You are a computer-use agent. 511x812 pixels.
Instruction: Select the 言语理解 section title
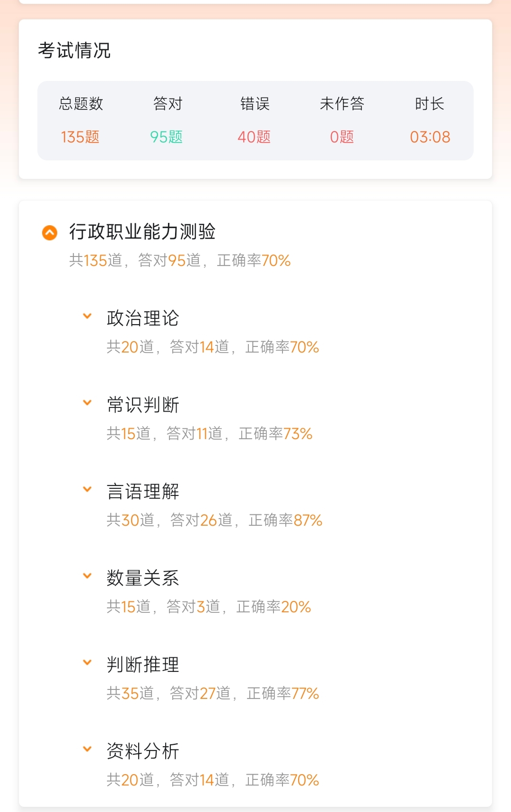tap(143, 491)
